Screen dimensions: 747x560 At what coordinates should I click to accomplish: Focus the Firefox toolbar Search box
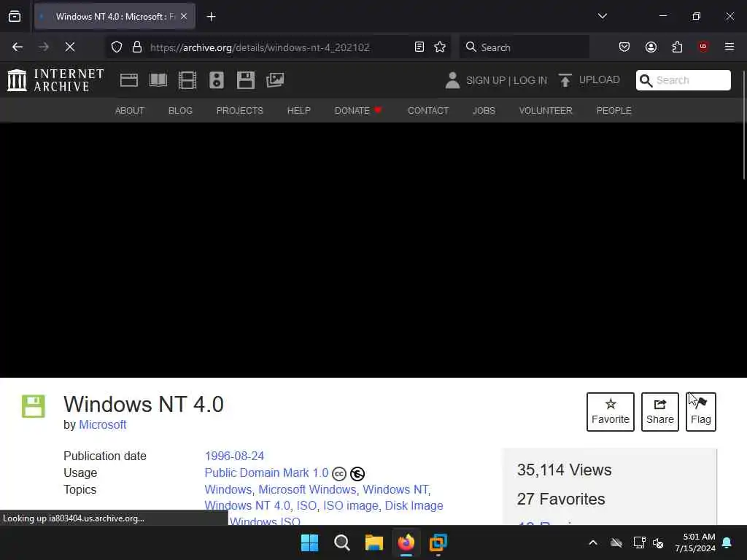coord(524,47)
